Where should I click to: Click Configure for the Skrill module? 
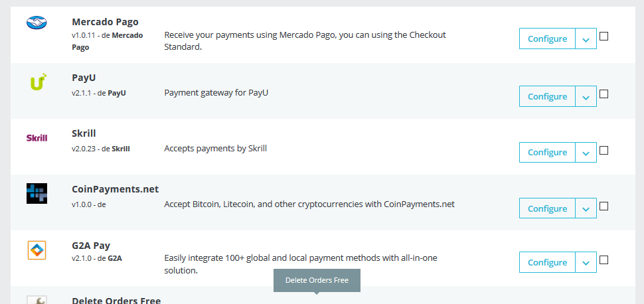point(547,153)
